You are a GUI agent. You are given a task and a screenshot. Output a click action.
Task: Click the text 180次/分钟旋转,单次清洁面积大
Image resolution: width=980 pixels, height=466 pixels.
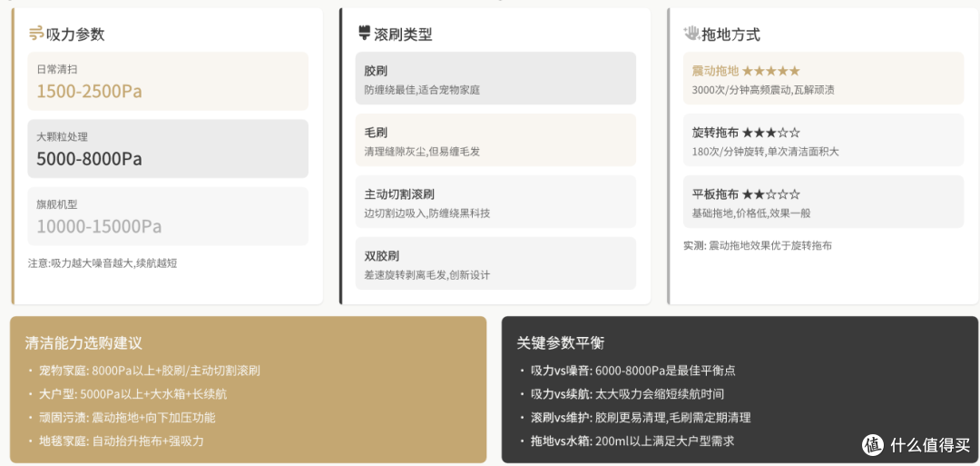tap(766, 152)
